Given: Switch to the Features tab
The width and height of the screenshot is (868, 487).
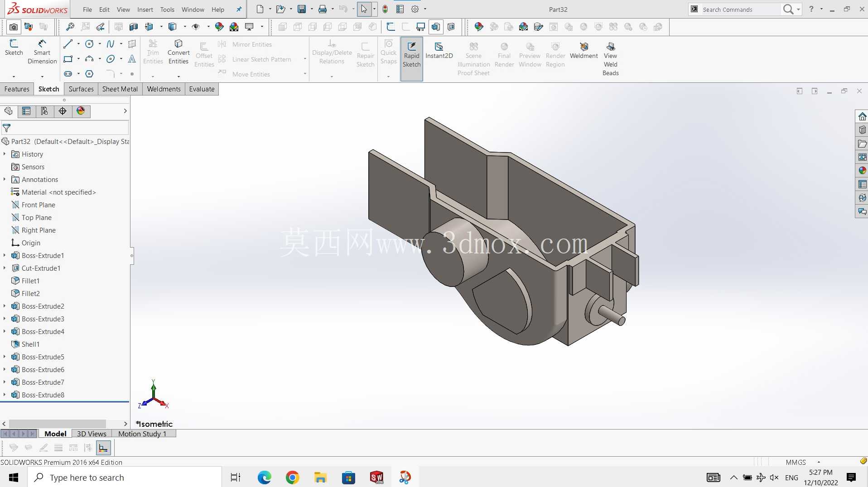Looking at the screenshot, I should (17, 89).
